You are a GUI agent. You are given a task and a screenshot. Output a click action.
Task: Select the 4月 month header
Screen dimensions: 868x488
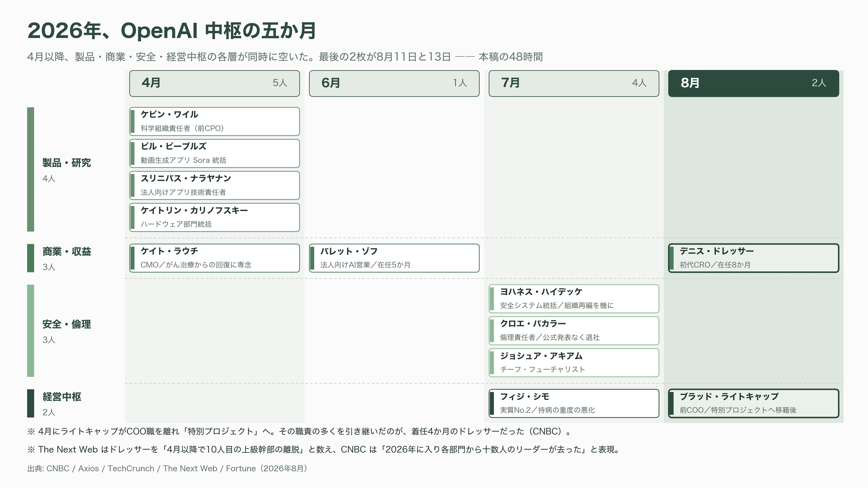point(214,83)
